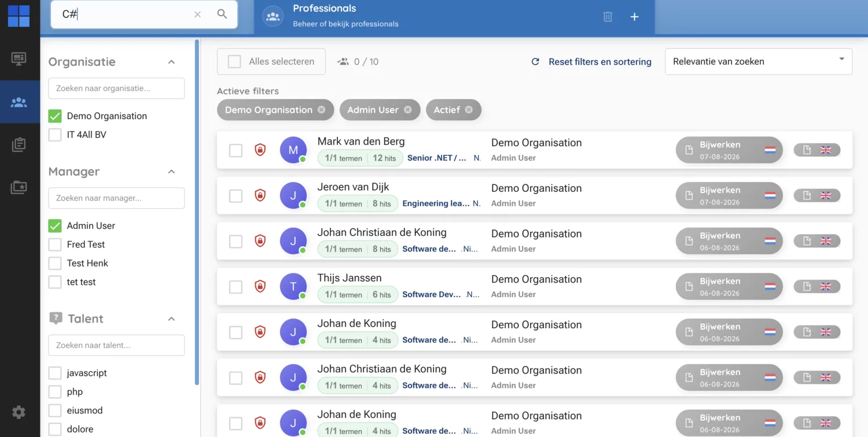Click Bijwerken button for Mark van den Berg
The width and height of the screenshot is (868, 437).
coord(729,150)
